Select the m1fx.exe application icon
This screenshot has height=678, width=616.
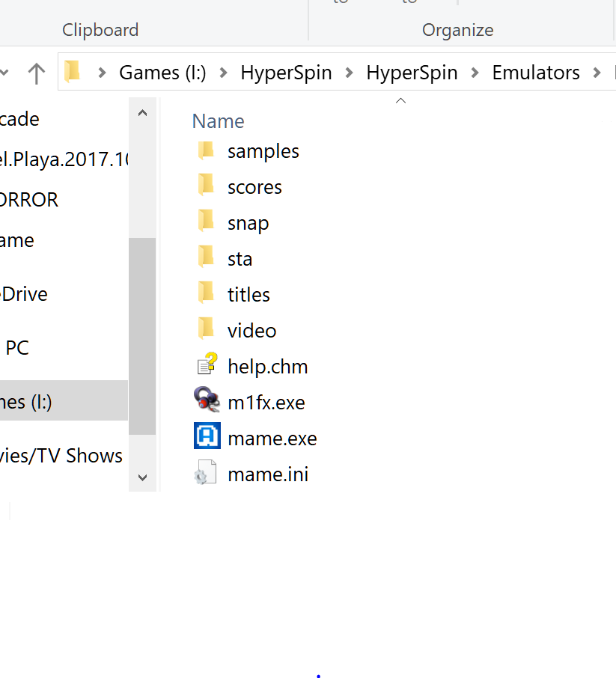(x=207, y=399)
